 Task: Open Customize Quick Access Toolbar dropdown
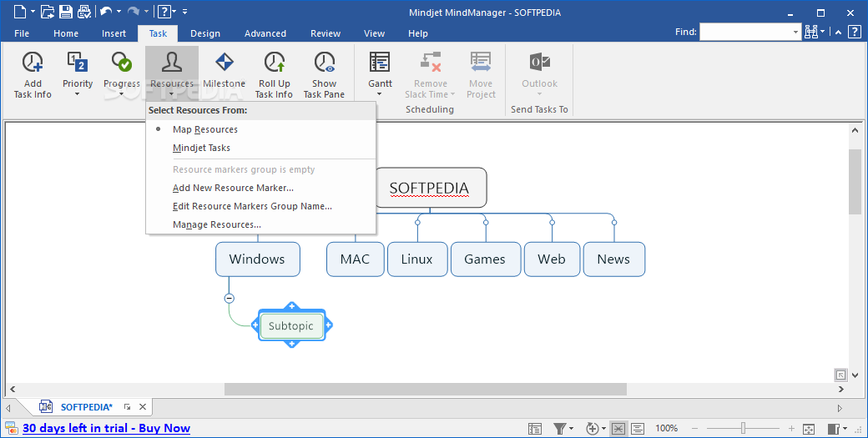185,12
